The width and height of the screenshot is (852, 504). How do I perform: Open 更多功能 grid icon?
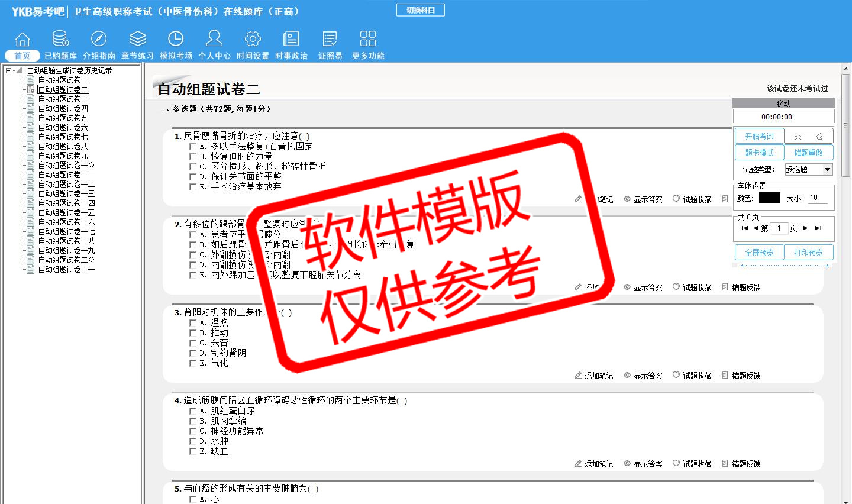pyautogui.click(x=368, y=40)
